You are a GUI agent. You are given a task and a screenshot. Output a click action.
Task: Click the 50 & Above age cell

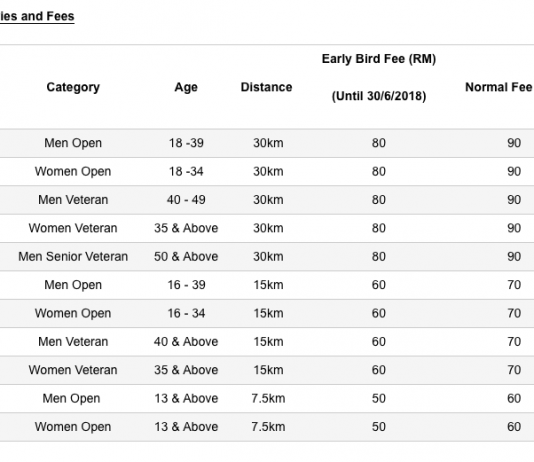coord(186,256)
